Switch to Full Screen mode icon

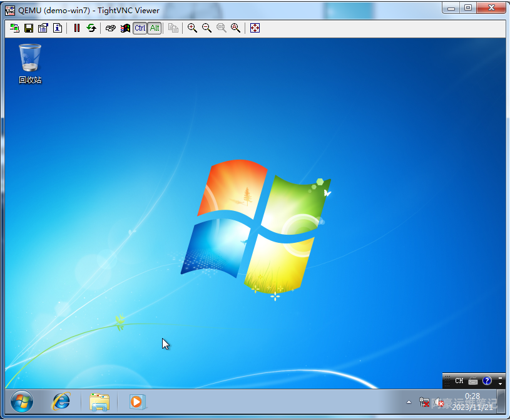(255, 28)
